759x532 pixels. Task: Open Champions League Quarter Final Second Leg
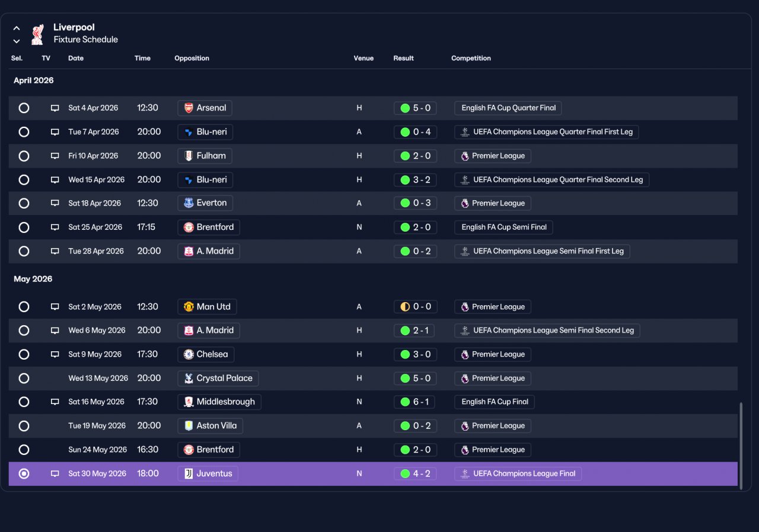[552, 180]
